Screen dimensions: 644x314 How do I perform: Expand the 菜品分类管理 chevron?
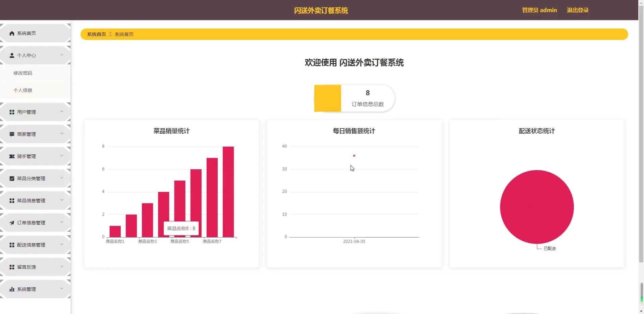click(62, 178)
